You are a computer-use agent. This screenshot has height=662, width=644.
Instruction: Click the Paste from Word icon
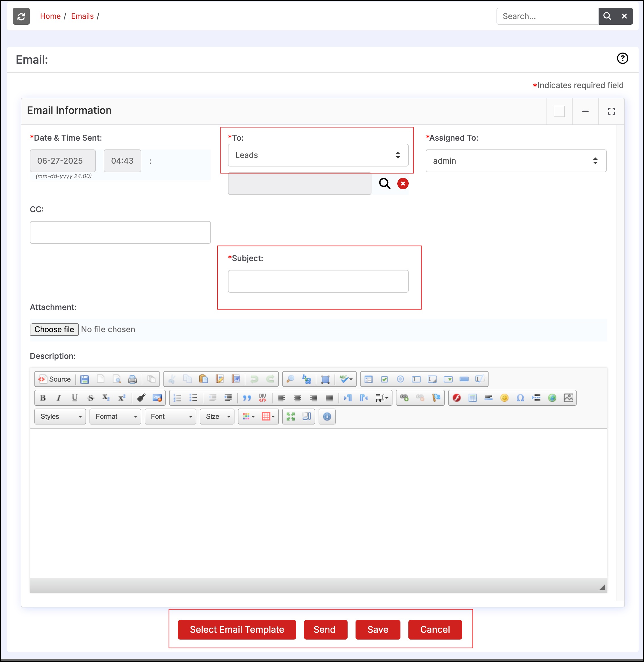click(236, 379)
